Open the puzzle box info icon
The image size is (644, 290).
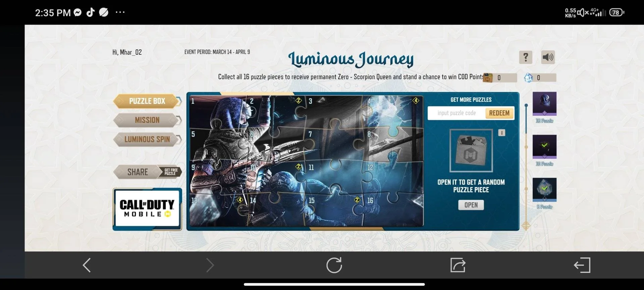pos(502,133)
